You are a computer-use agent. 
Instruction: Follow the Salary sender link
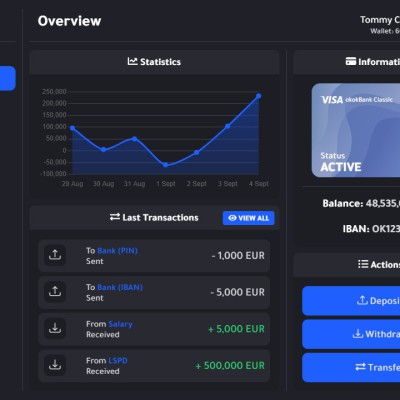point(120,324)
